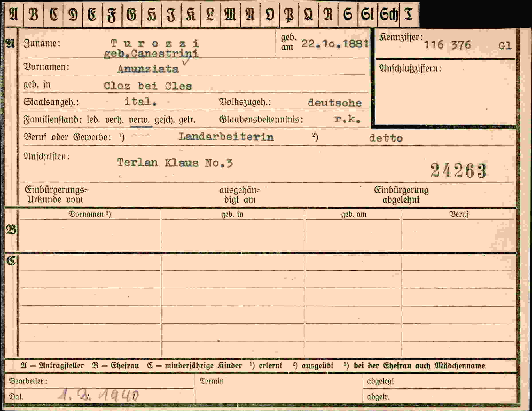The image size is (532, 411).
Task: Click the Kennziffer number '116 376'
Action: [x=448, y=45]
